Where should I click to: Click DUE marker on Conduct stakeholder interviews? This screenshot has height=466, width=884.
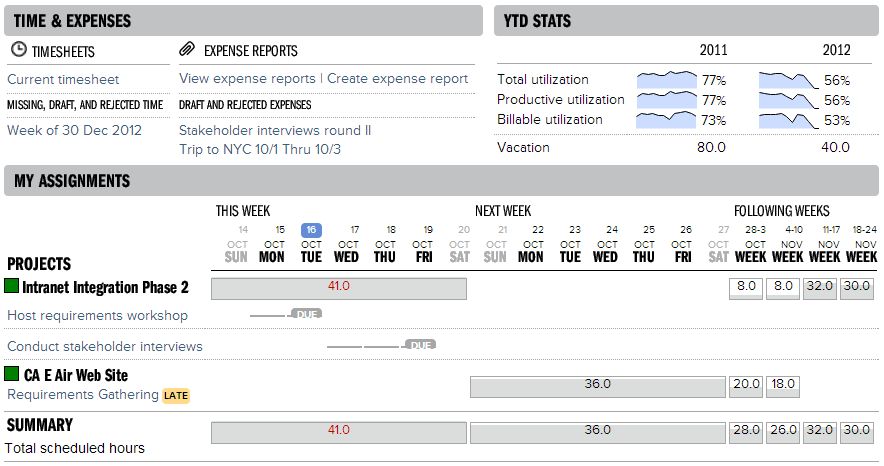pyautogui.click(x=421, y=345)
